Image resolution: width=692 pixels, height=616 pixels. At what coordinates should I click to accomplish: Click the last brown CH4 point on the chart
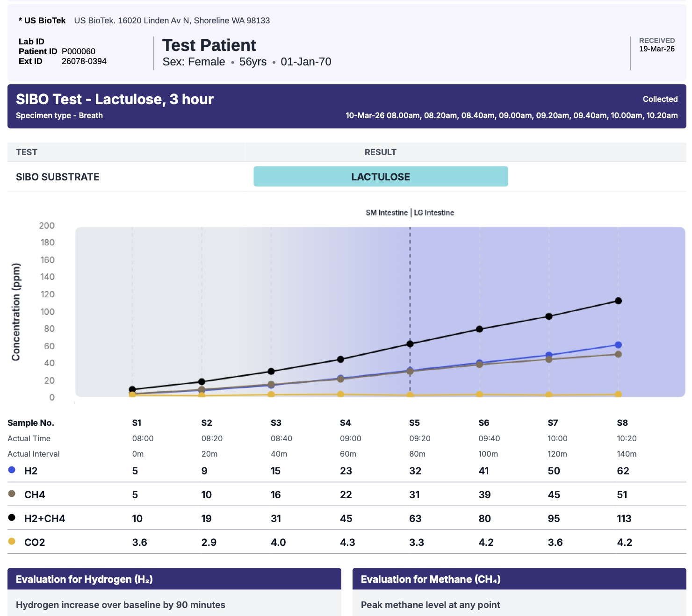(x=618, y=354)
